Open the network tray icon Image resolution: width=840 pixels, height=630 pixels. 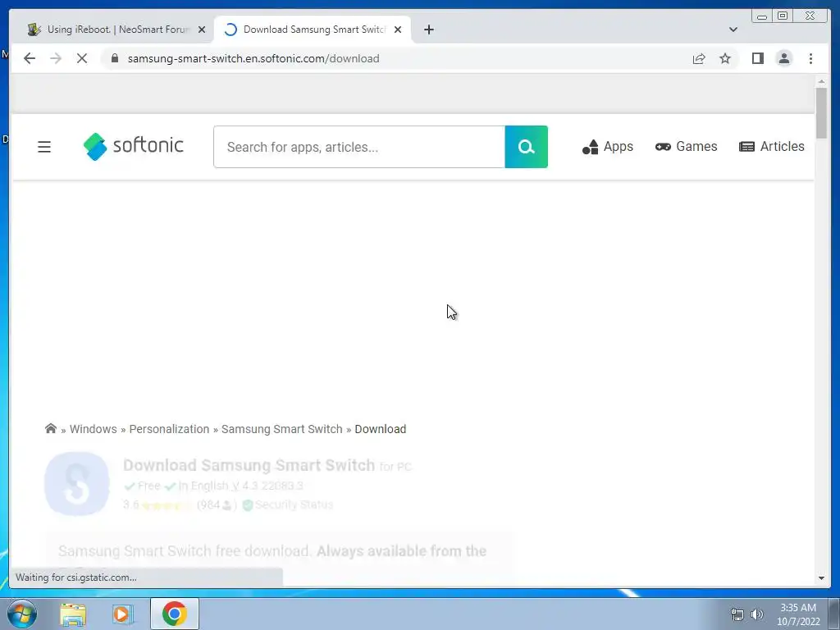pos(737,614)
